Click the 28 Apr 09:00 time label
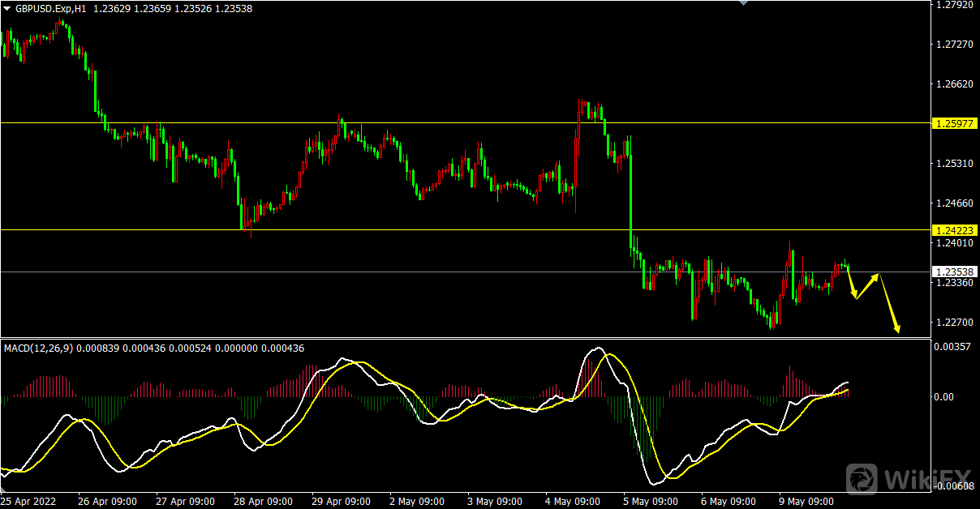 coord(263,502)
